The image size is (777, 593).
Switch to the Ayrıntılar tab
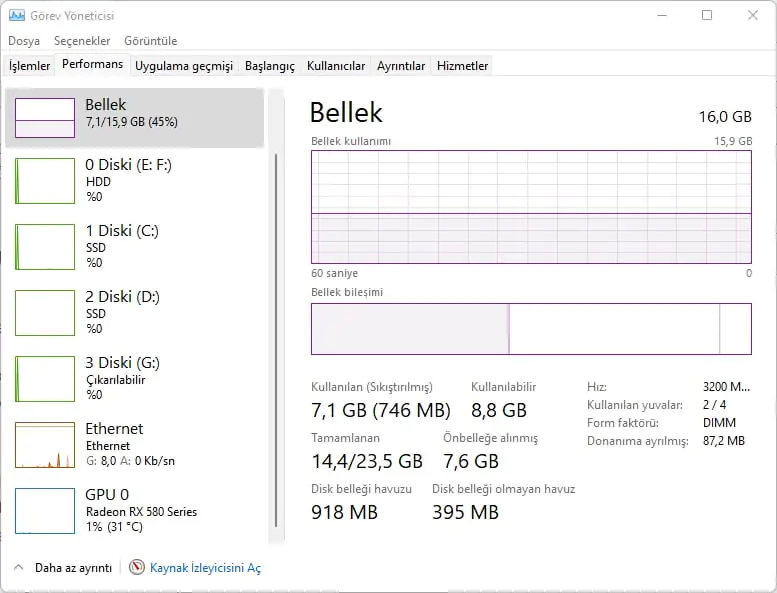pos(401,66)
